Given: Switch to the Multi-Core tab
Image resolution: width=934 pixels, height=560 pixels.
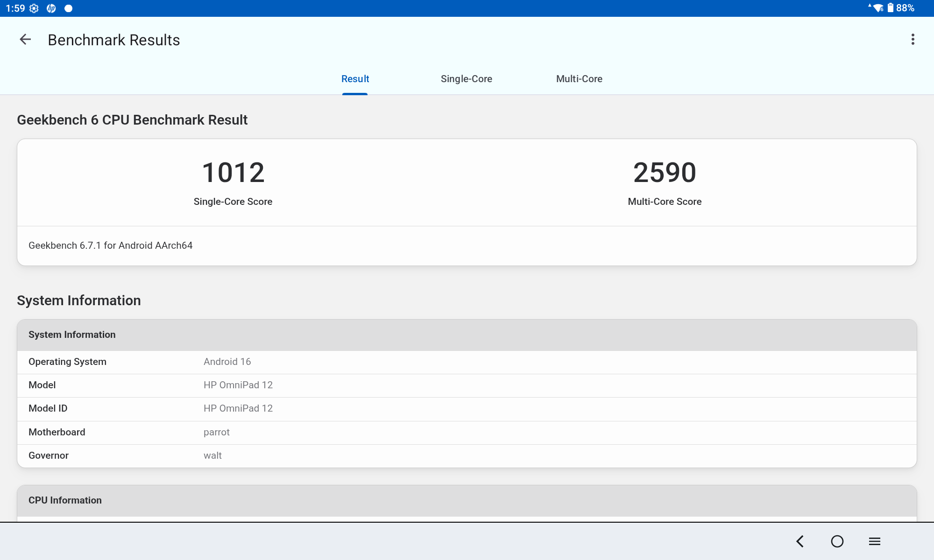Looking at the screenshot, I should coord(579,79).
